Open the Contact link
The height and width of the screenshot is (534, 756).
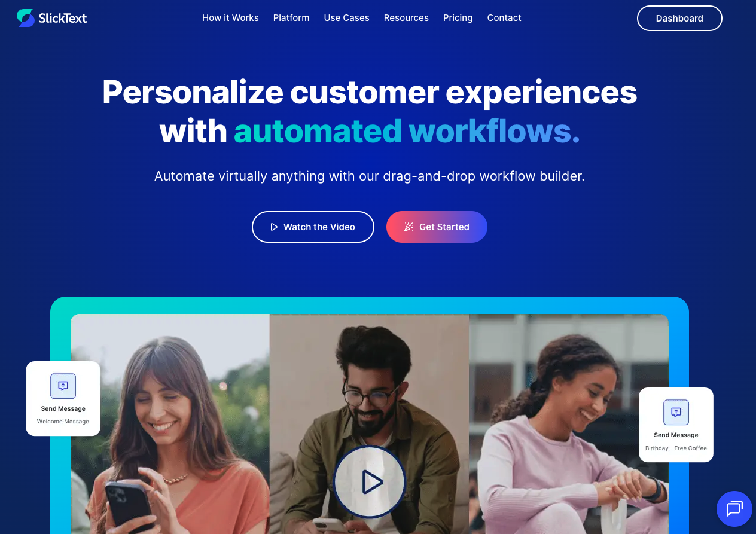504,18
